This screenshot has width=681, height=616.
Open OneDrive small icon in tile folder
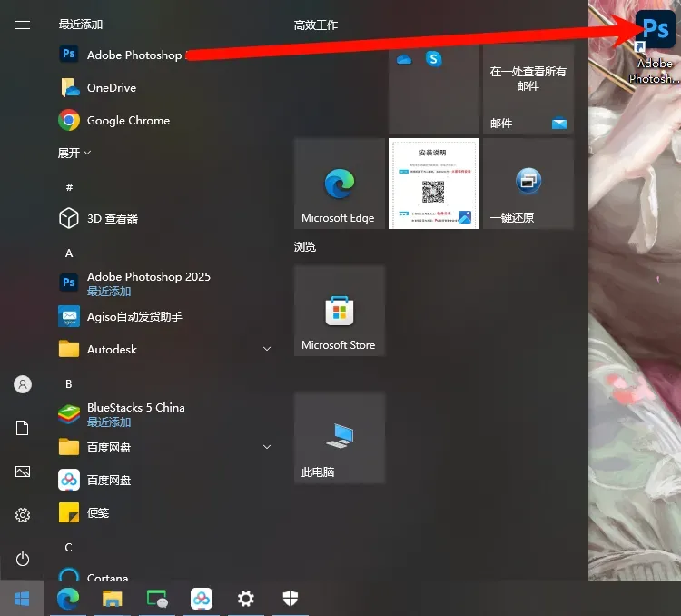(404, 59)
